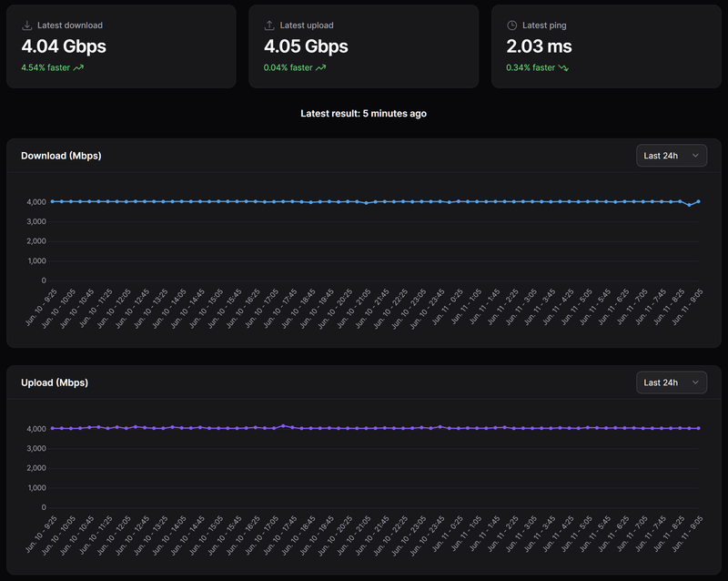Click the "0.04% faster" upload change text
Image resolution: width=728 pixels, height=581 pixels.
(x=288, y=67)
